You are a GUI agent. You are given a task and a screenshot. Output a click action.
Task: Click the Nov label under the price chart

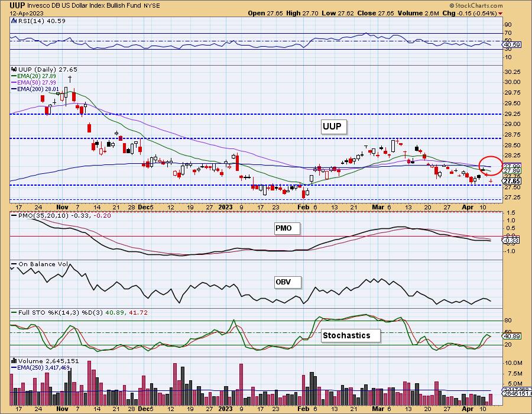point(63,207)
